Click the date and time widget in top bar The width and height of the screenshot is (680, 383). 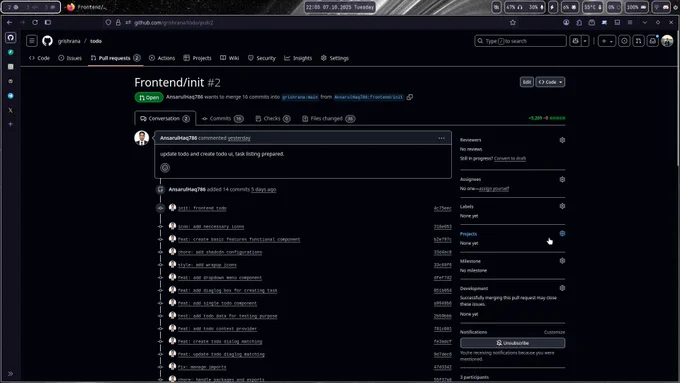pyautogui.click(x=340, y=7)
